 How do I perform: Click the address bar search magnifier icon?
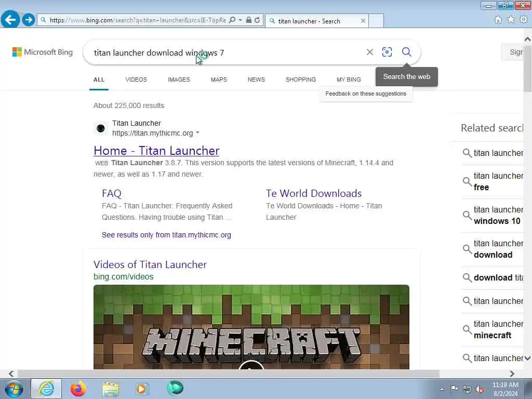click(x=232, y=20)
